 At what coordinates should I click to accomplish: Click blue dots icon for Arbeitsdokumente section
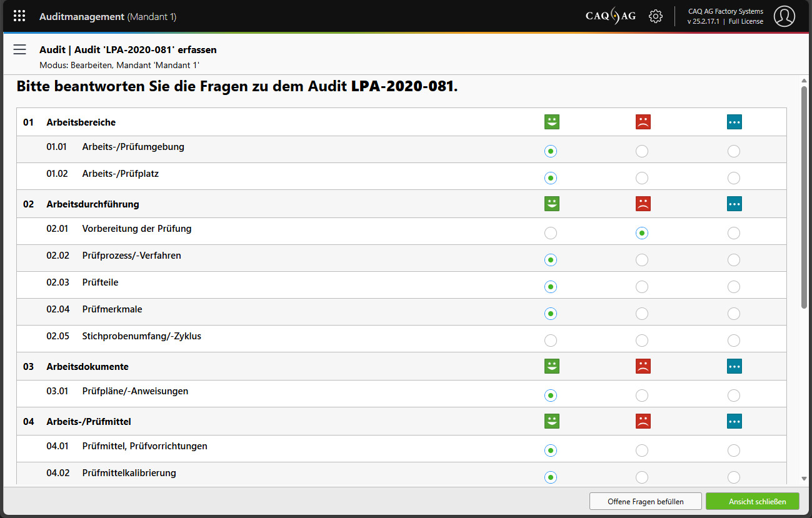pyautogui.click(x=734, y=366)
